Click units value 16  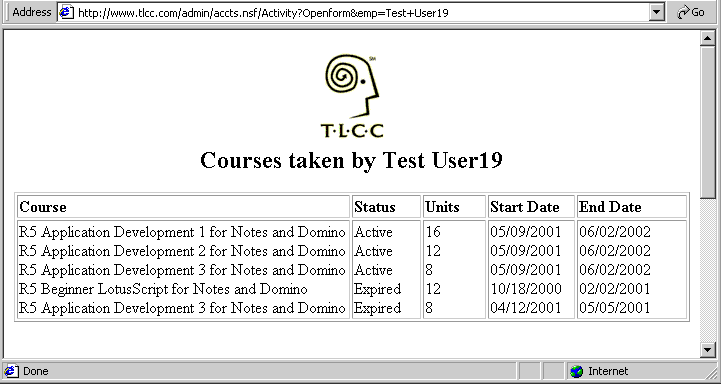pyautogui.click(x=433, y=232)
